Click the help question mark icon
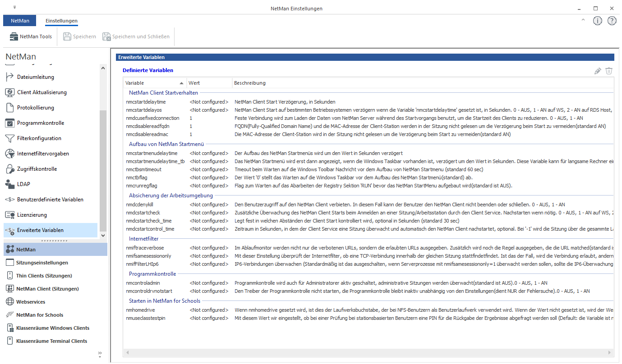Screen dimensions: 622x364 [x=612, y=21]
